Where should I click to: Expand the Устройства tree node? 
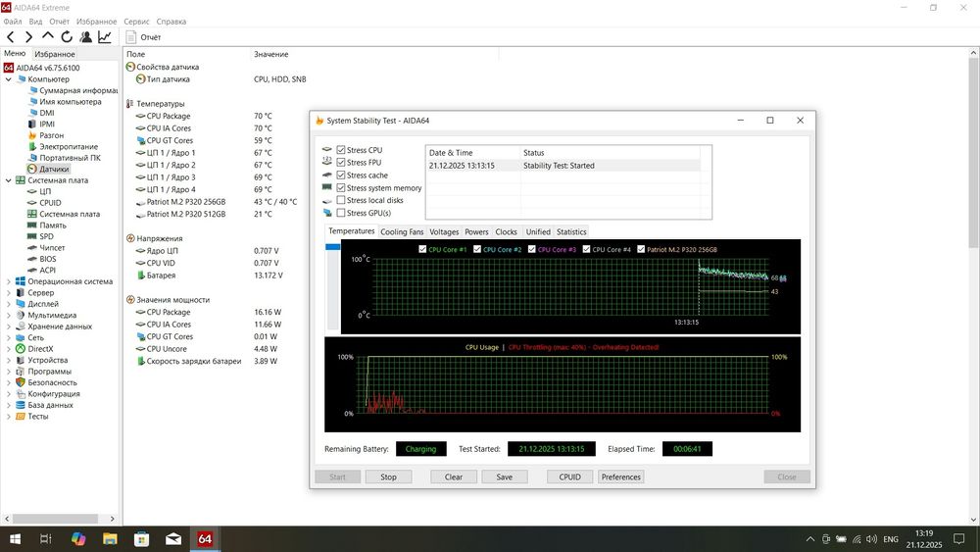pyautogui.click(x=8, y=361)
